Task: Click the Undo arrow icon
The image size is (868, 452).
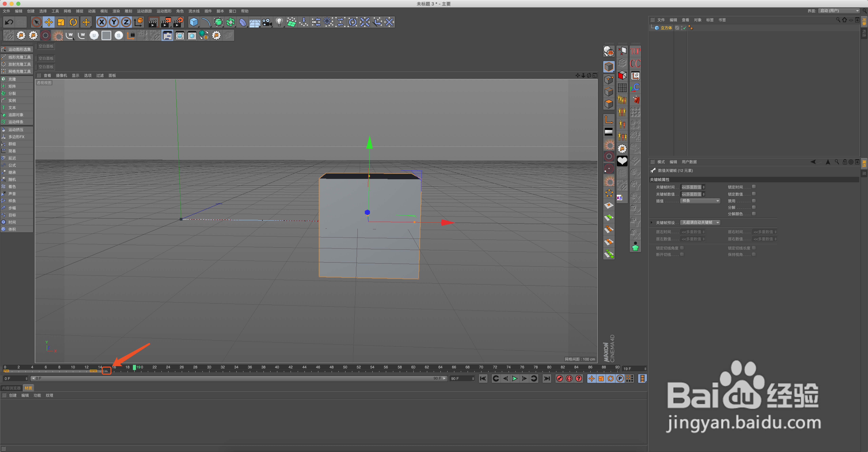Action: [x=9, y=22]
